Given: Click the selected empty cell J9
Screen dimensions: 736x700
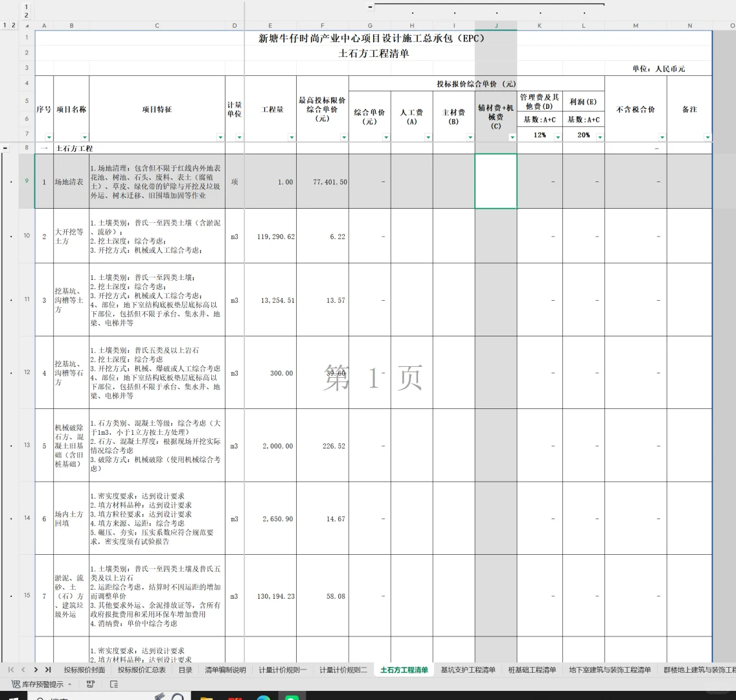Looking at the screenshot, I should tap(496, 181).
